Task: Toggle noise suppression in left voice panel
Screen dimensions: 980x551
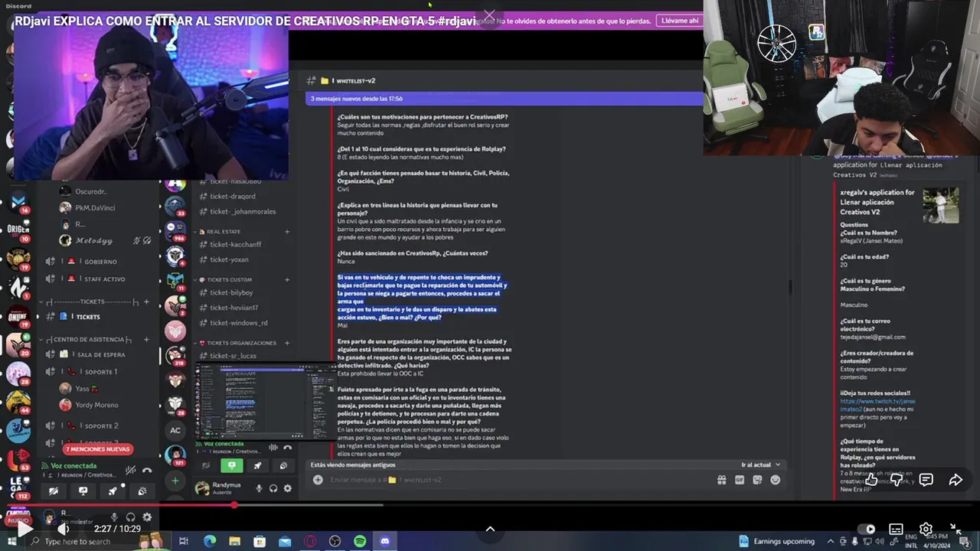Action: click(131, 470)
